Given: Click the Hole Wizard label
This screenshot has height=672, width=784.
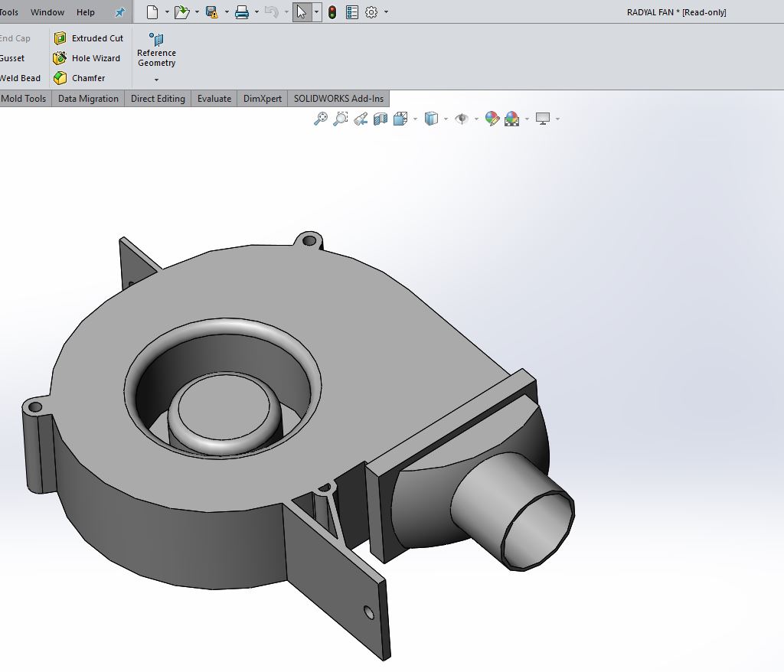Looking at the screenshot, I should pos(96,58).
